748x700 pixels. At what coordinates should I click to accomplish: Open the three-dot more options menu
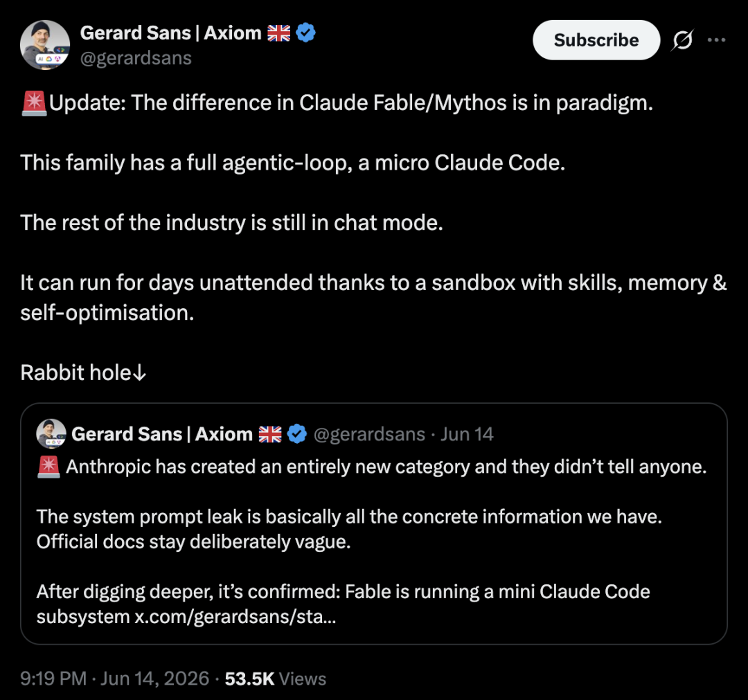tap(717, 40)
